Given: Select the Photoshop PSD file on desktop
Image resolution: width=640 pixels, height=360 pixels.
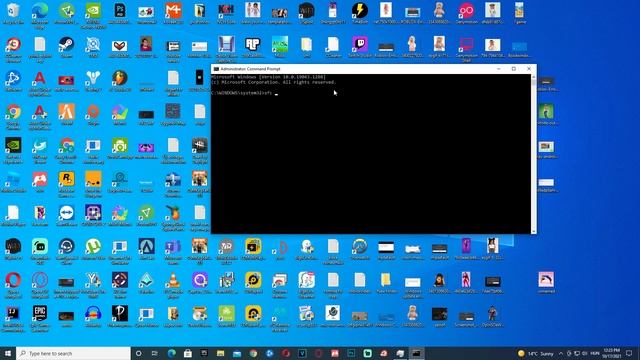Looking at the screenshot, I should pyautogui.click(x=120, y=13).
